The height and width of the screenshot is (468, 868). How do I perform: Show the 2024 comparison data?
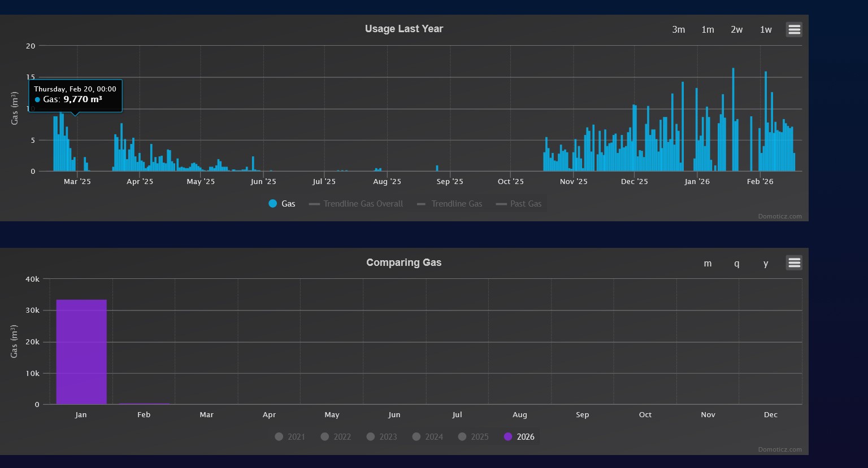(x=427, y=437)
